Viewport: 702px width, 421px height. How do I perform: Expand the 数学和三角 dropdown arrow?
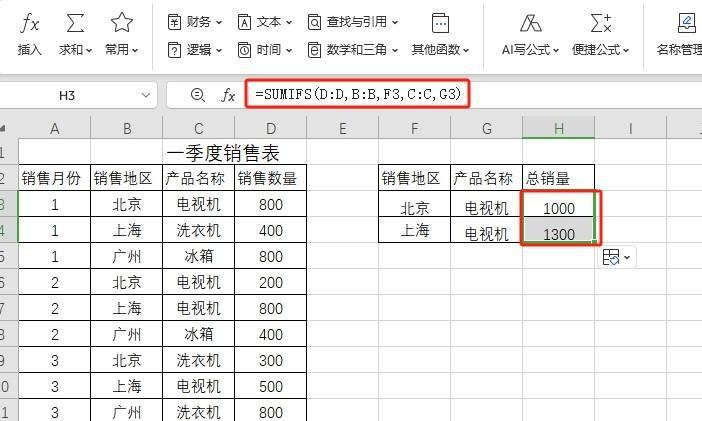coord(395,50)
